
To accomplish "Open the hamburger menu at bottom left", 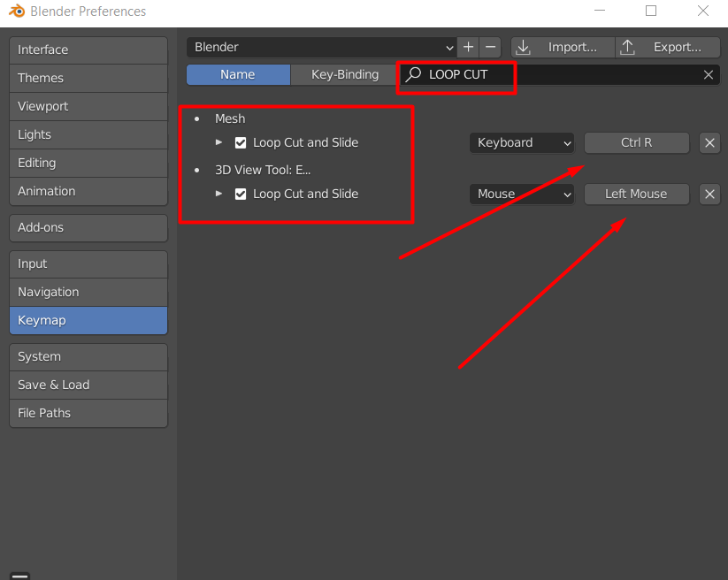I will click(x=20, y=576).
